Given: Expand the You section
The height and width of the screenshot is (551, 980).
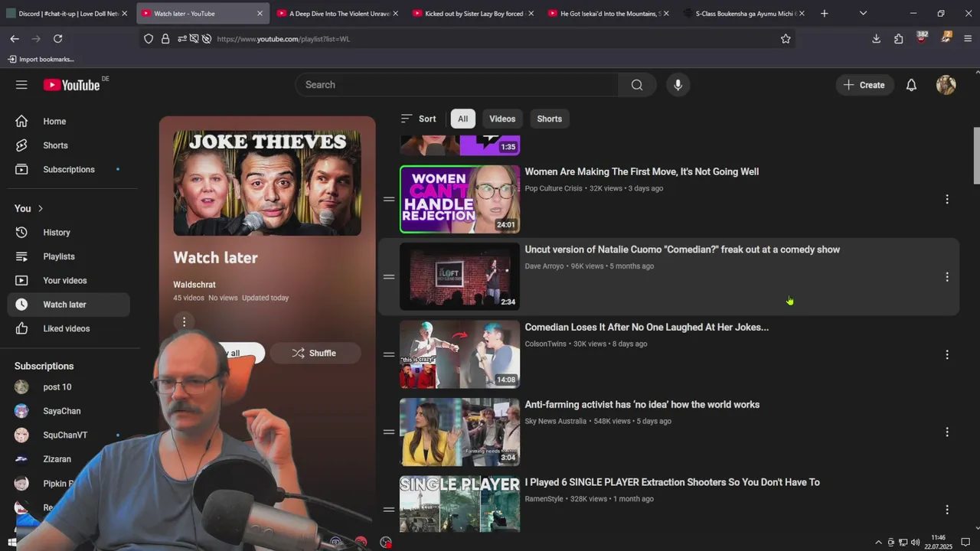Looking at the screenshot, I should [29, 208].
